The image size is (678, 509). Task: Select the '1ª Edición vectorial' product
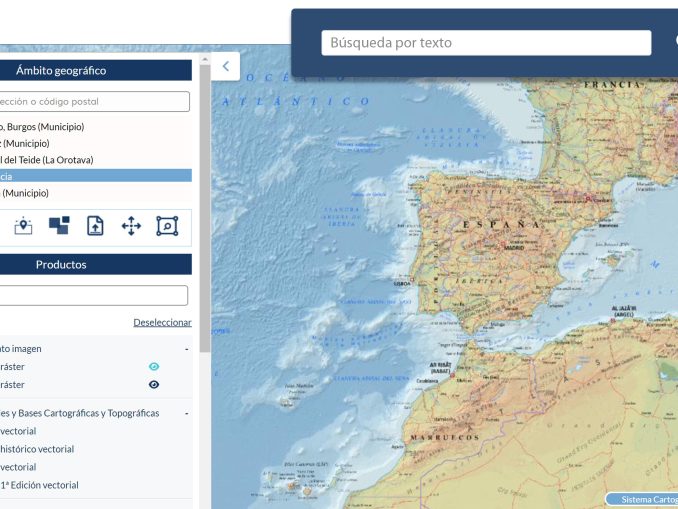pyautogui.click(x=40, y=485)
